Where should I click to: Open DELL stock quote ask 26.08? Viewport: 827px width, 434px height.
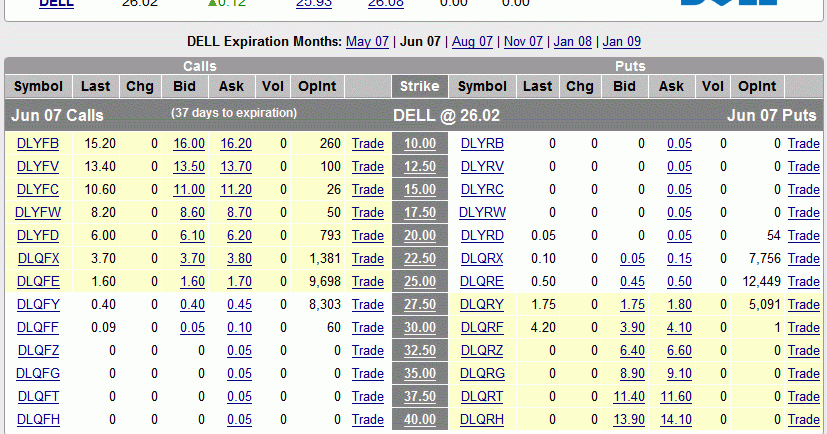(x=386, y=3)
